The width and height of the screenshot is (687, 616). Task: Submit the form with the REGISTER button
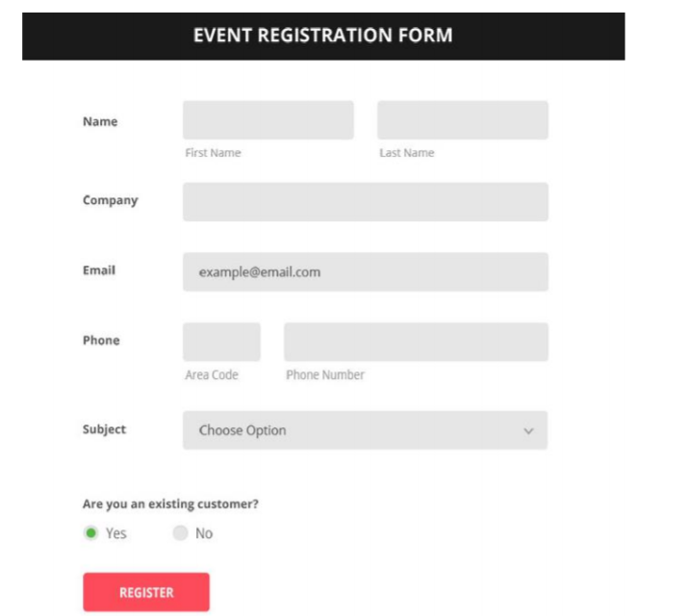click(x=146, y=592)
